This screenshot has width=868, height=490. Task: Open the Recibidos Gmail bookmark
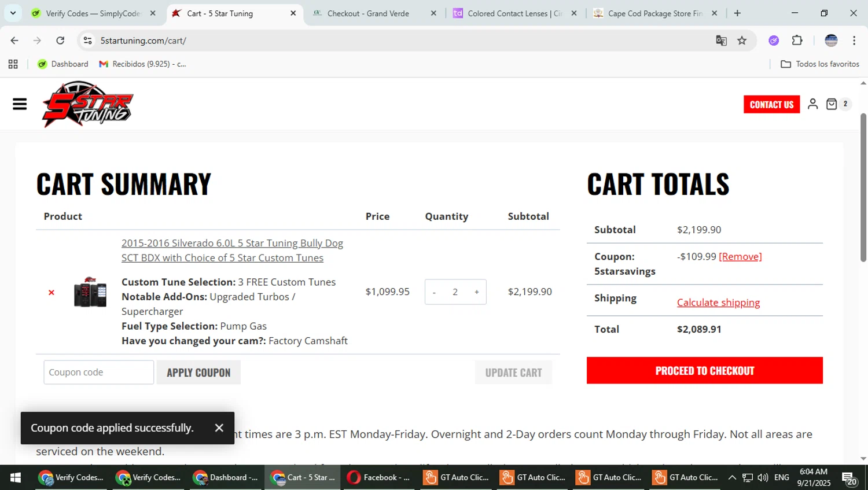tap(143, 64)
